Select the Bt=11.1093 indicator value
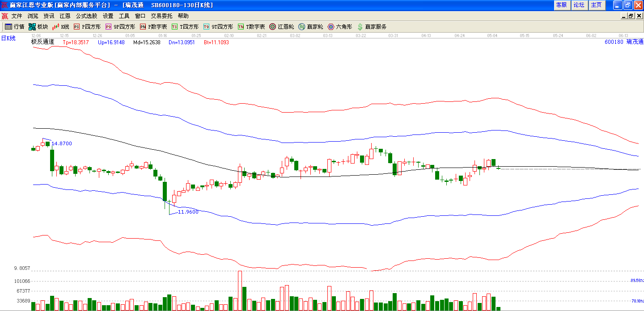 216,42
